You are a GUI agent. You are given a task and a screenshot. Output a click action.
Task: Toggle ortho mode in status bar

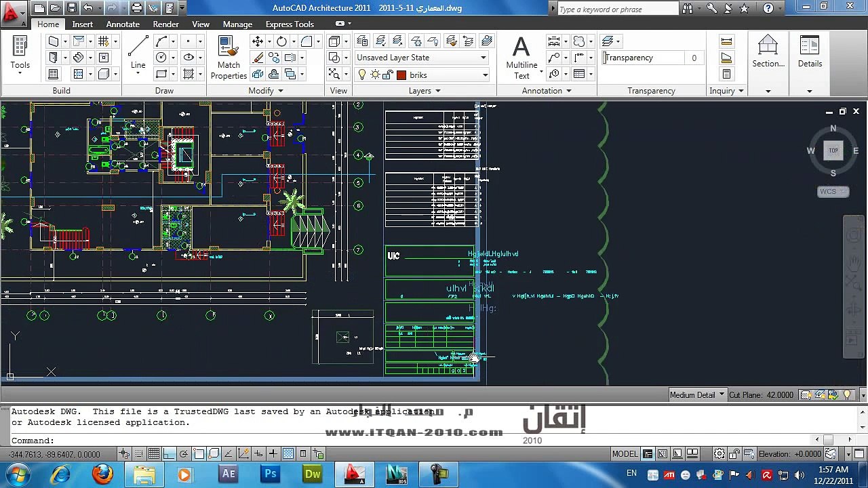(169, 453)
